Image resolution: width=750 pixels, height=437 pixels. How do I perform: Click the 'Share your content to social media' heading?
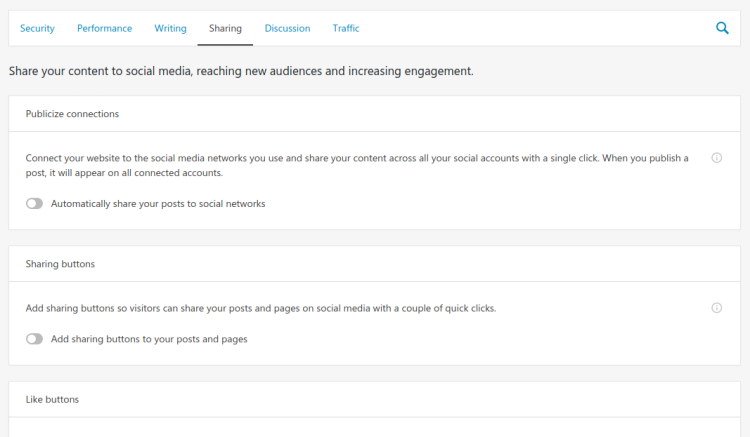coord(241,71)
